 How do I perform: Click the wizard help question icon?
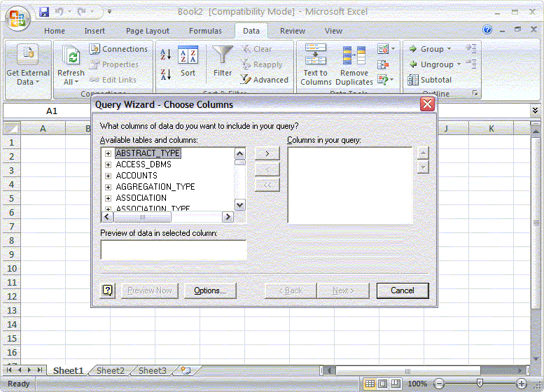pyautogui.click(x=108, y=290)
